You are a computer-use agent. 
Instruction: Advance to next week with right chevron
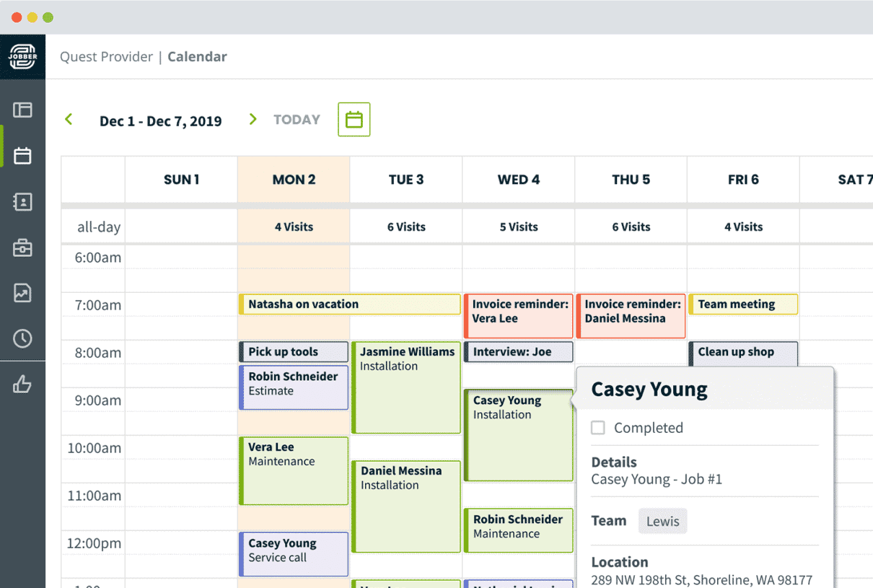tap(253, 120)
